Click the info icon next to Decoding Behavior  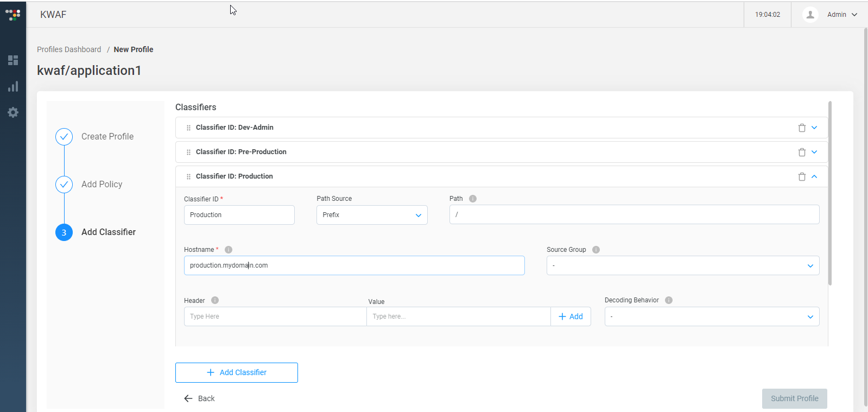pos(669,300)
